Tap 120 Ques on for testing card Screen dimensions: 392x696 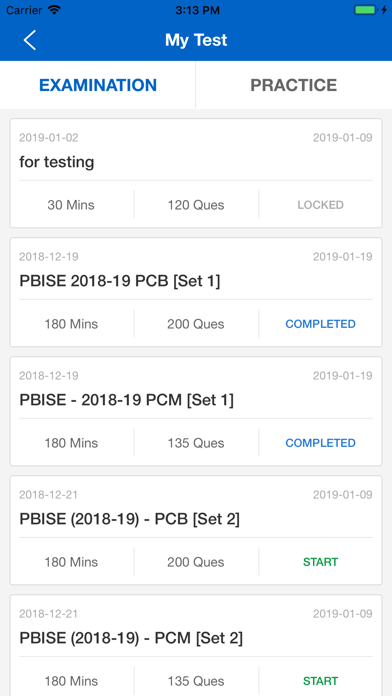(196, 205)
